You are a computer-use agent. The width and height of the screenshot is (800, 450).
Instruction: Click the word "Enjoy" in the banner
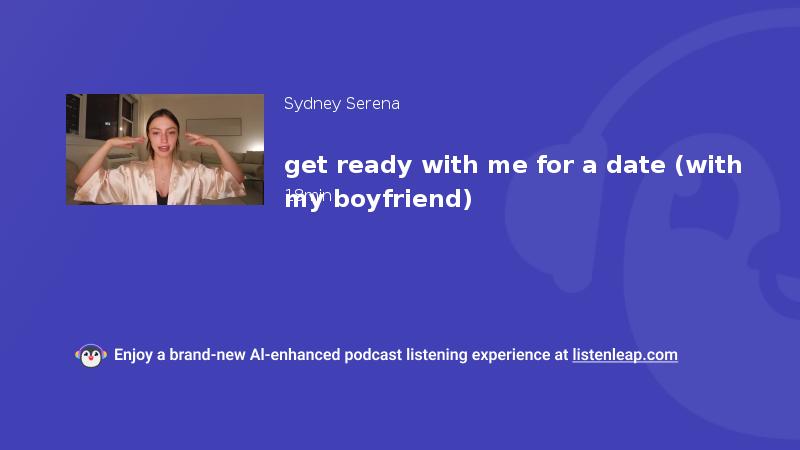[x=133, y=355]
